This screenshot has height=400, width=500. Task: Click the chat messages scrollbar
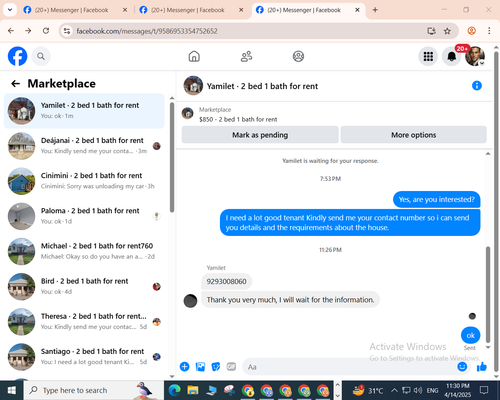pos(488,295)
